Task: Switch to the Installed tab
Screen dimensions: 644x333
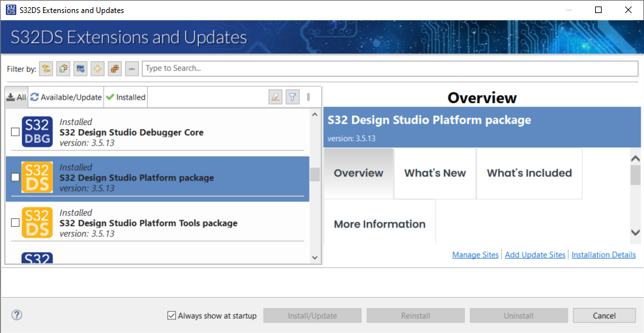Action: pyautogui.click(x=126, y=97)
